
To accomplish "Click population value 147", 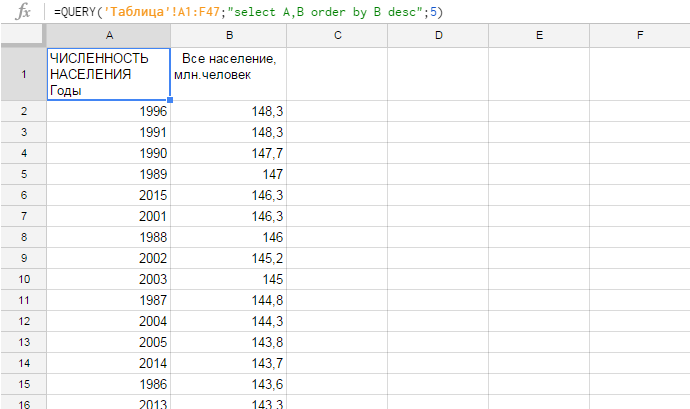I will (x=229, y=174).
